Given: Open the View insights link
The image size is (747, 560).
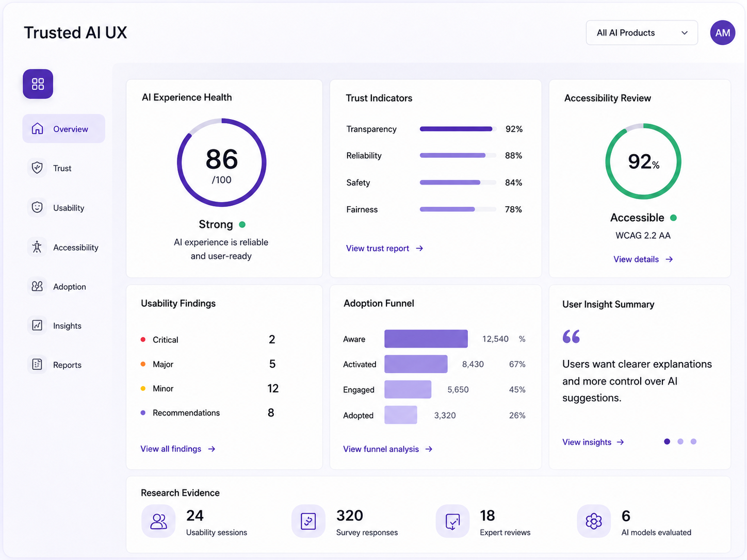Looking at the screenshot, I should pos(587,442).
